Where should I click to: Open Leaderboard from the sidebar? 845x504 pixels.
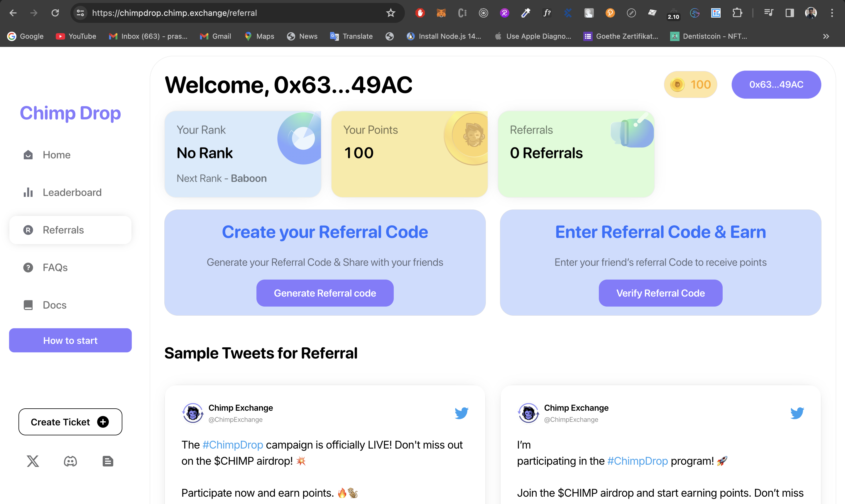72,192
